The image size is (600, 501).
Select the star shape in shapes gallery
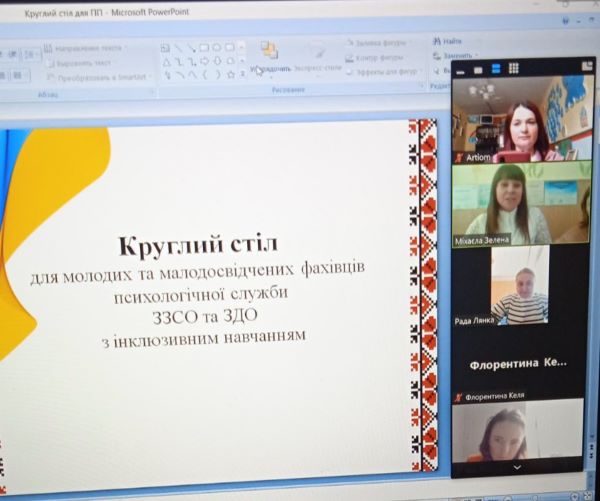[x=230, y=74]
